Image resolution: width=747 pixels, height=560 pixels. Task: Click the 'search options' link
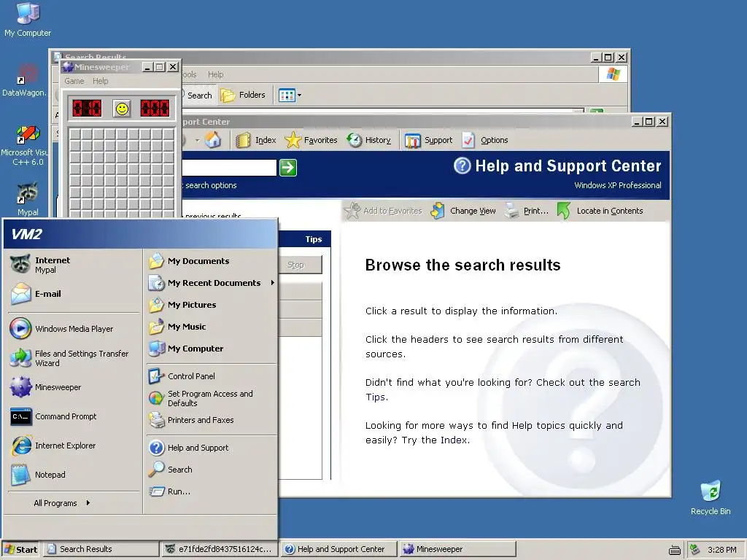211,185
